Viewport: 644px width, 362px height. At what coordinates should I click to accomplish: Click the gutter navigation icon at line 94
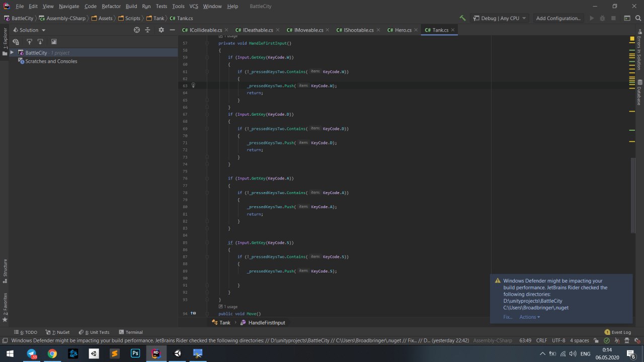193,313
